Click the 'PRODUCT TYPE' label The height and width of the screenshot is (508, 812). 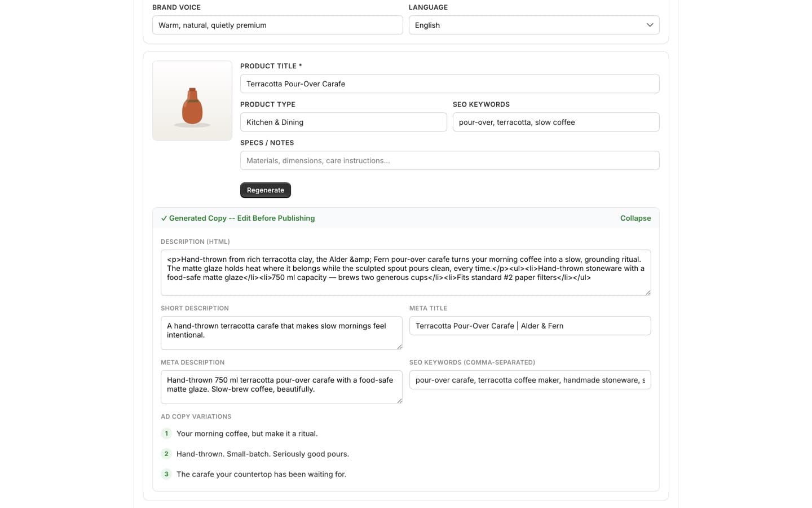coord(268,104)
